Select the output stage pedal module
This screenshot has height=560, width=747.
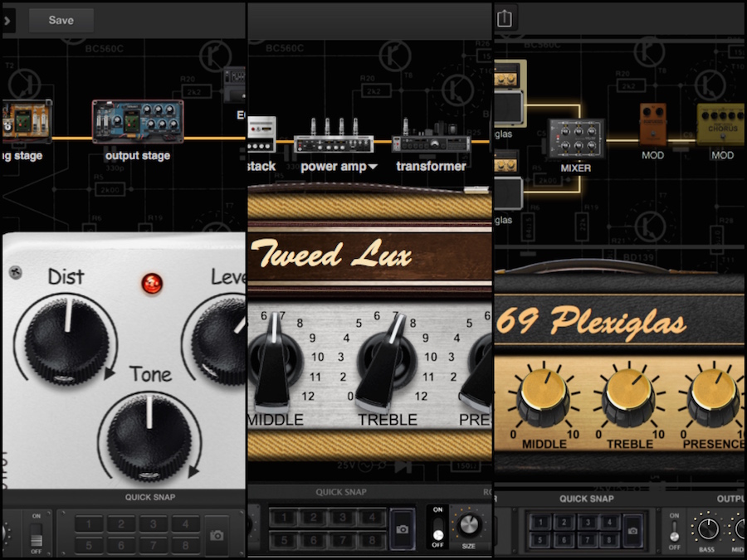(x=138, y=121)
